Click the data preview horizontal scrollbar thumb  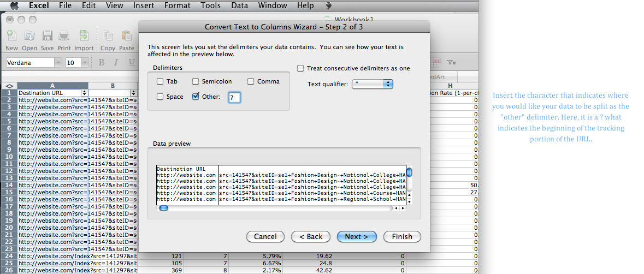[163, 208]
